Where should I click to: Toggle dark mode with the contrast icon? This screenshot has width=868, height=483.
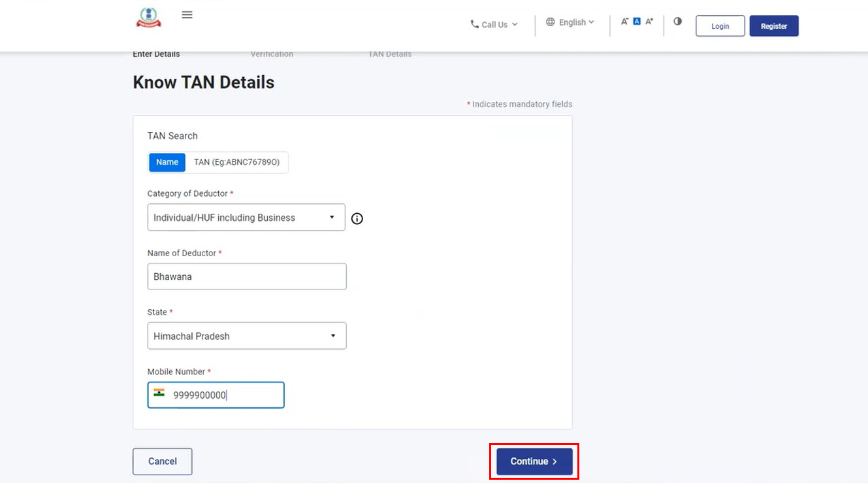click(x=677, y=21)
